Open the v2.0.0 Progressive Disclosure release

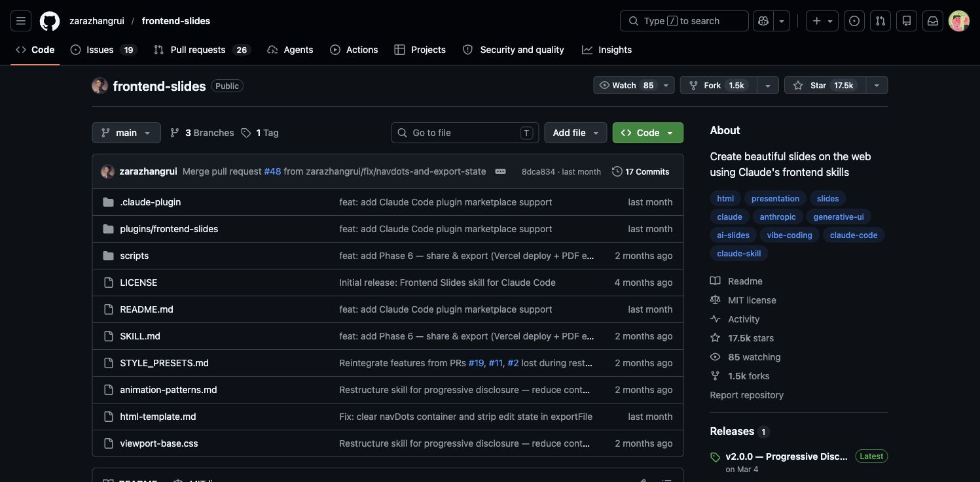[x=786, y=456]
